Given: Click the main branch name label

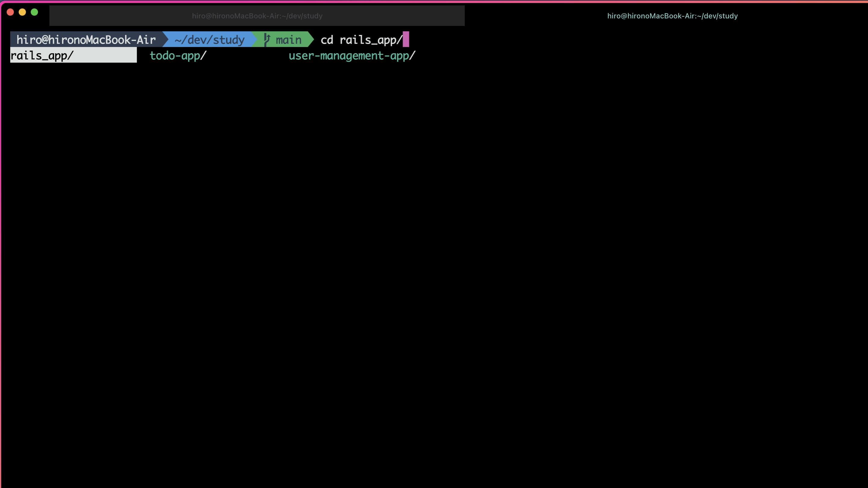Looking at the screenshot, I should coord(288,40).
